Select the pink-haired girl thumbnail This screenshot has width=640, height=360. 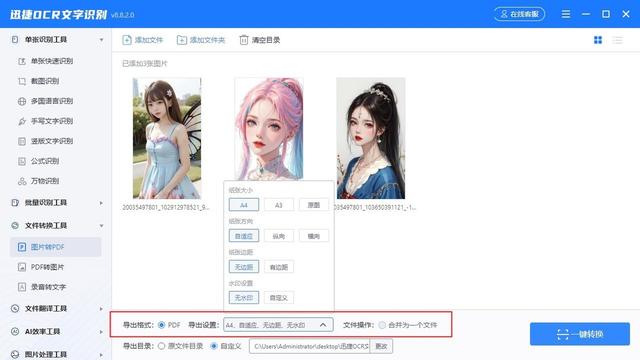(x=269, y=129)
